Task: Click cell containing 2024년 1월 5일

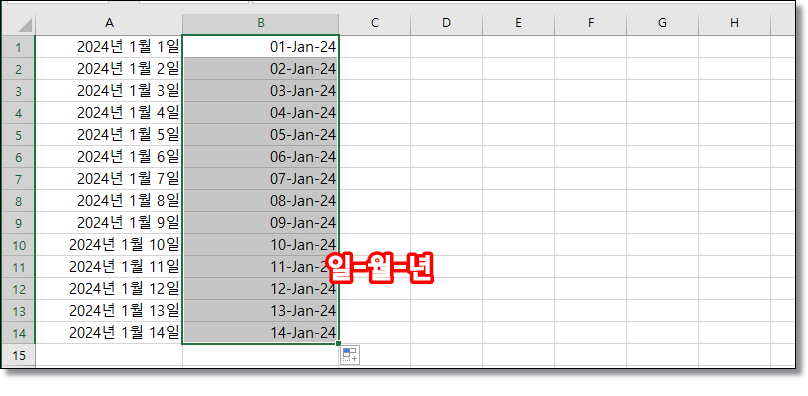Action: (x=109, y=135)
